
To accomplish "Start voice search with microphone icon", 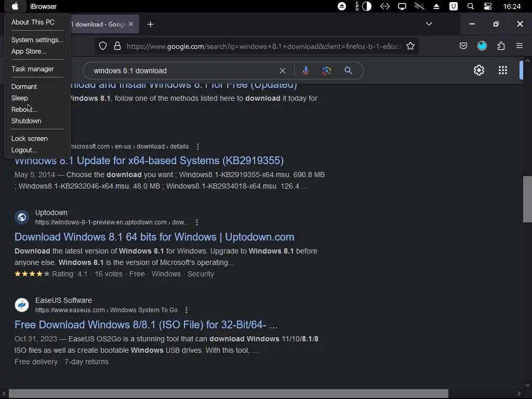I will pyautogui.click(x=305, y=71).
